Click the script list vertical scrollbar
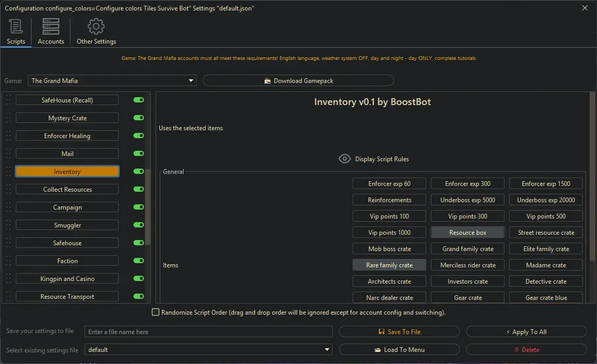Screen dimensions: 597x364 pyautogui.click(x=148, y=207)
